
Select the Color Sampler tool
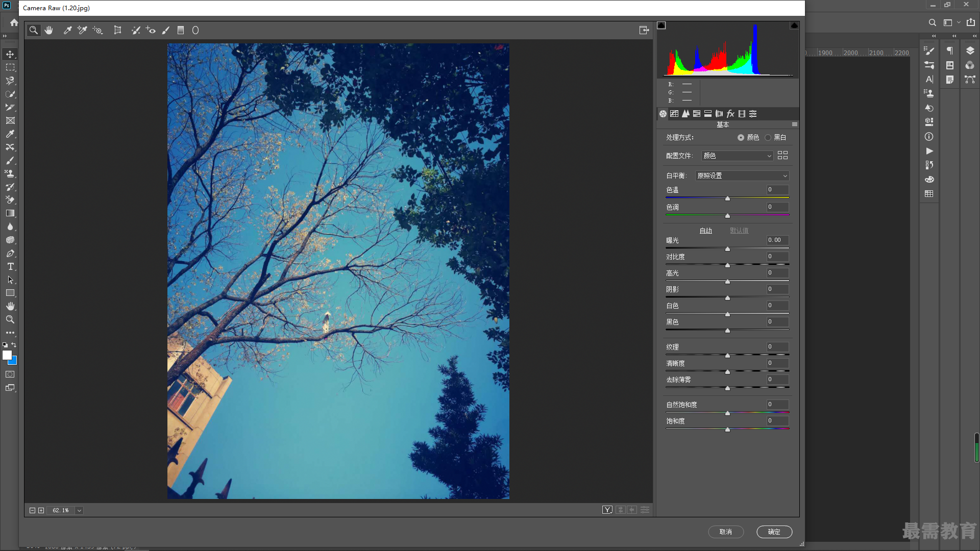click(x=82, y=31)
